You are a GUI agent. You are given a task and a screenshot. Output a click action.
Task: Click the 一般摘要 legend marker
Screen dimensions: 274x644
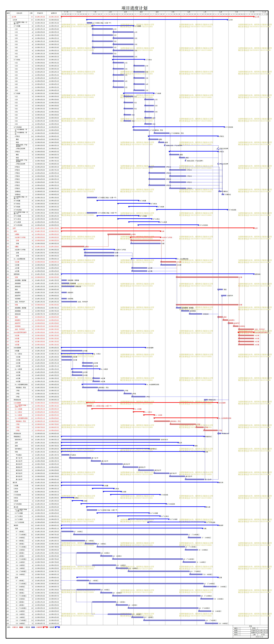tap(57, 627)
